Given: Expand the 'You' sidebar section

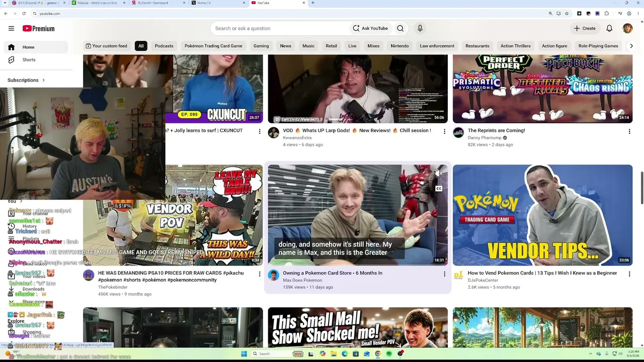Looking at the screenshot, I should 15,201.
